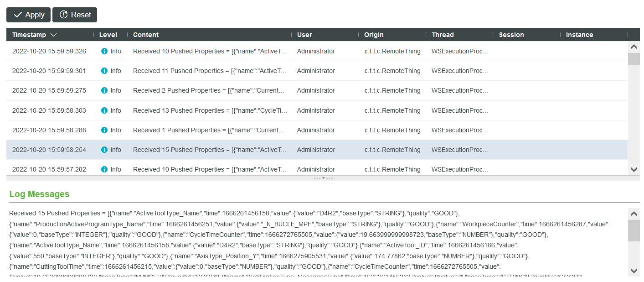The height and width of the screenshot is (282, 644).
Task: Click the Thread column header
Action: (x=443, y=35)
